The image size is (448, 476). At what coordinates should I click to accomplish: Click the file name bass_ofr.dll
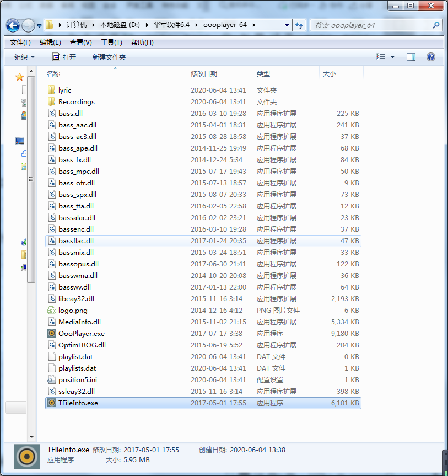77,183
